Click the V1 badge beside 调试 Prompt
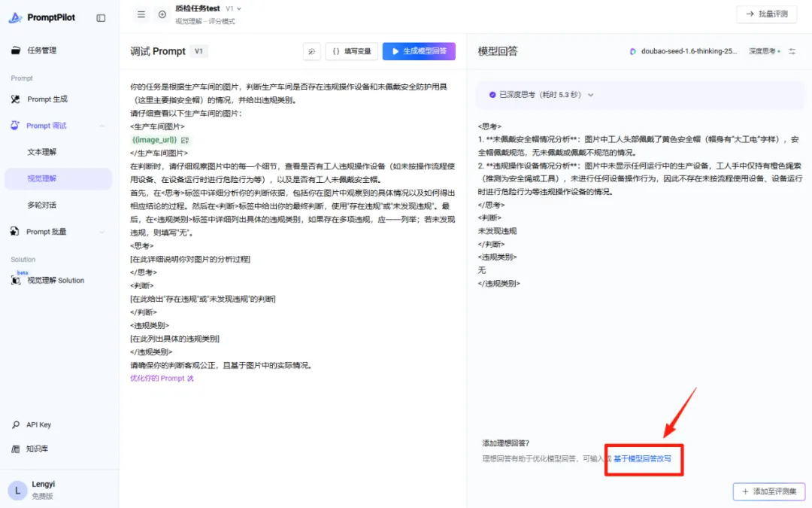Screen dimensions: 812x508 (x=198, y=51)
